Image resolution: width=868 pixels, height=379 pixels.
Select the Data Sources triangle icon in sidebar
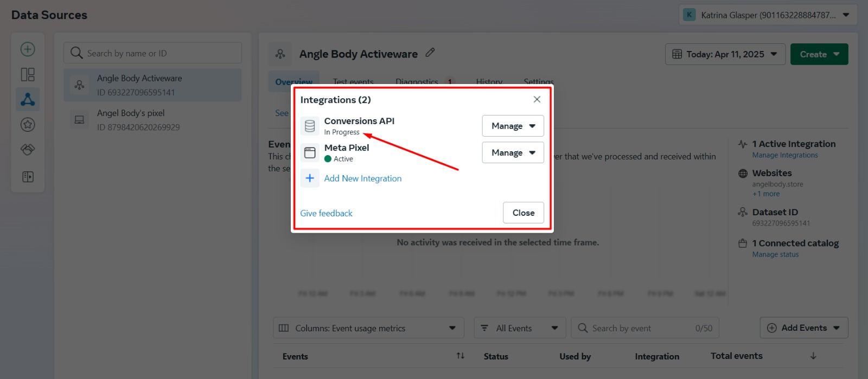tap(28, 99)
